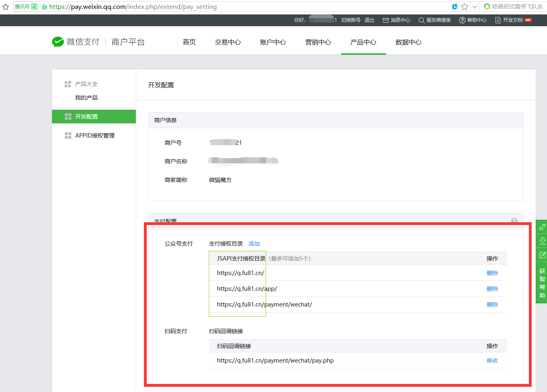
Task: Select 产品中心 tab
Action: [363, 42]
